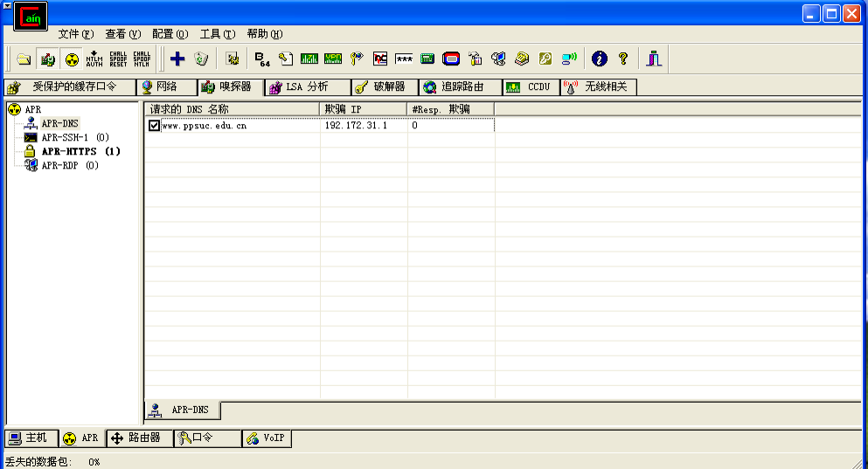The width and height of the screenshot is (868, 469).
Task: Click the Cain application logo icon
Action: [x=31, y=16]
